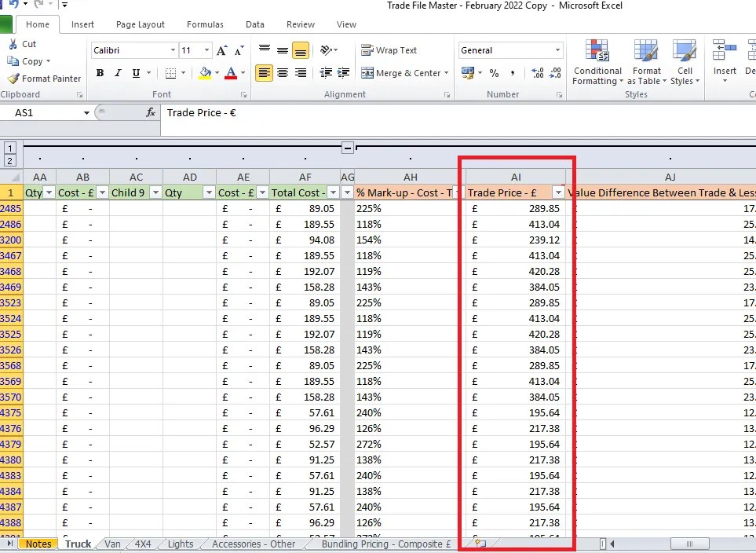Open Cell Styles
The width and height of the screenshot is (756, 553).
pyautogui.click(x=685, y=62)
